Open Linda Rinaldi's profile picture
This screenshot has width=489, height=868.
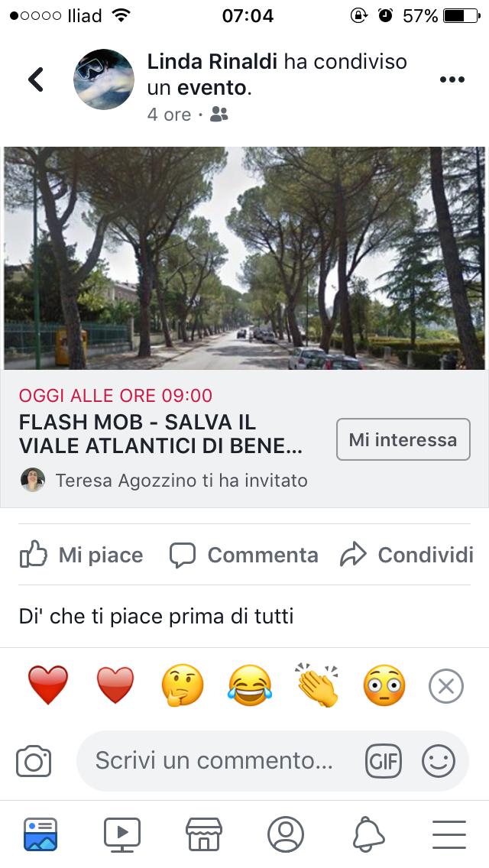pos(104,79)
